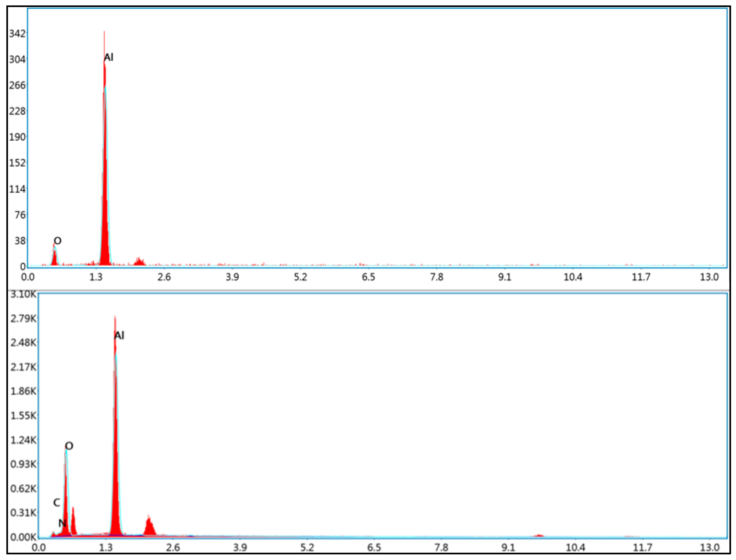The height and width of the screenshot is (560, 736).
Task: Click the 342 y-axis tick in top chart
Action: click(x=17, y=33)
